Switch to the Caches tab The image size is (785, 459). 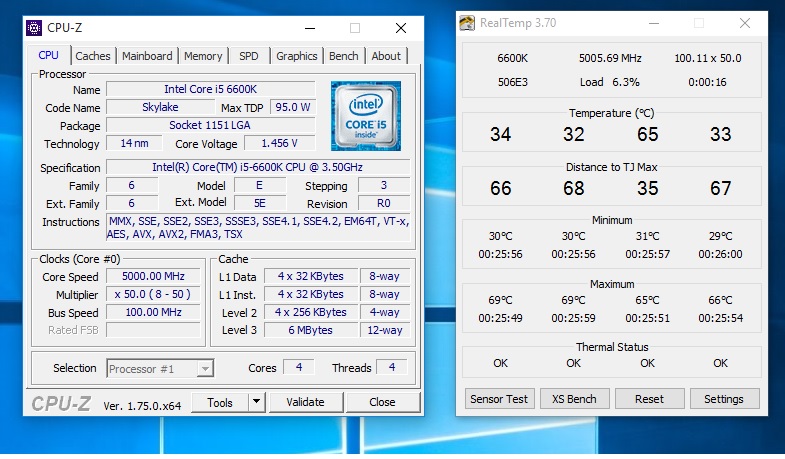click(x=93, y=56)
